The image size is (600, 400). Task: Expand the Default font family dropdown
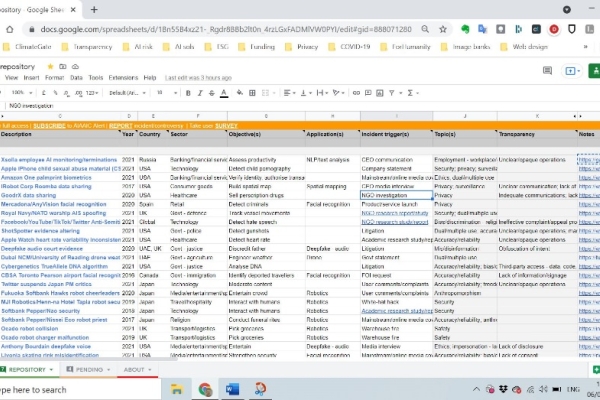coord(127,91)
